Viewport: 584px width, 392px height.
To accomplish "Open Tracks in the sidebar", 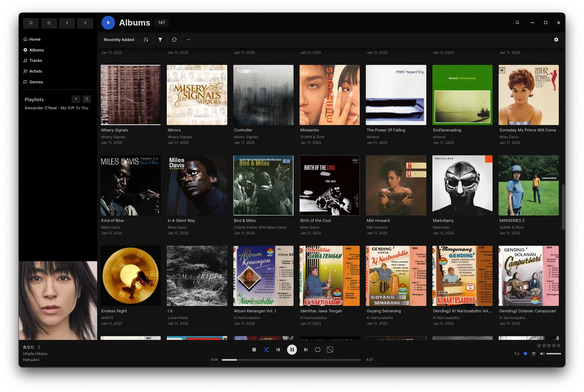I will 33,61.
